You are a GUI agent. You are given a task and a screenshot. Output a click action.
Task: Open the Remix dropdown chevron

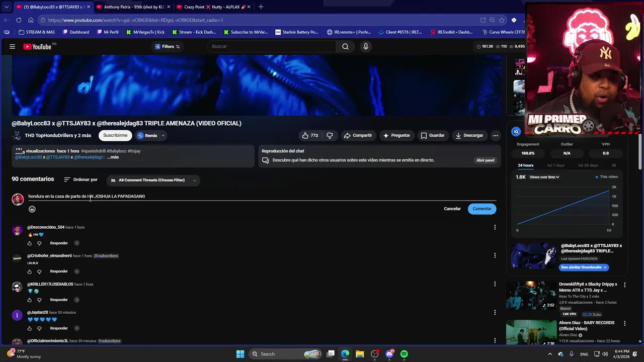pyautogui.click(x=163, y=135)
